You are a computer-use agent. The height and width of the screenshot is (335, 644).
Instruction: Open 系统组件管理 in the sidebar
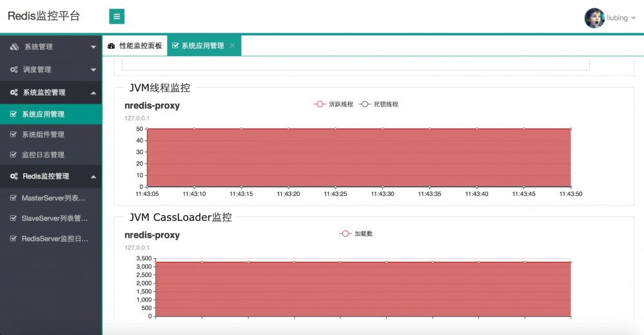[x=51, y=134]
